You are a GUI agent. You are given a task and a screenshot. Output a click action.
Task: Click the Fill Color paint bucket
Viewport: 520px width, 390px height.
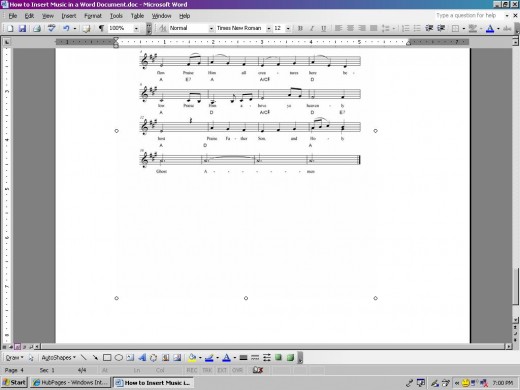point(192,358)
